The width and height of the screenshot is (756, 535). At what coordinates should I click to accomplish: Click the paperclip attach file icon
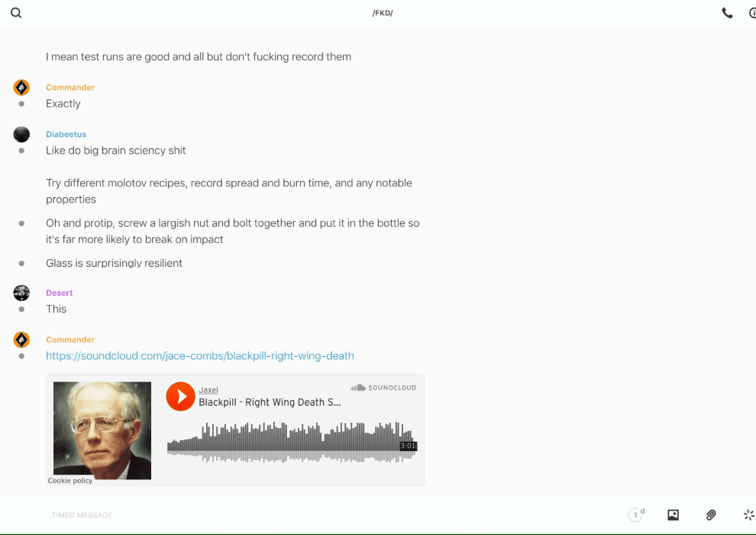pos(711,515)
